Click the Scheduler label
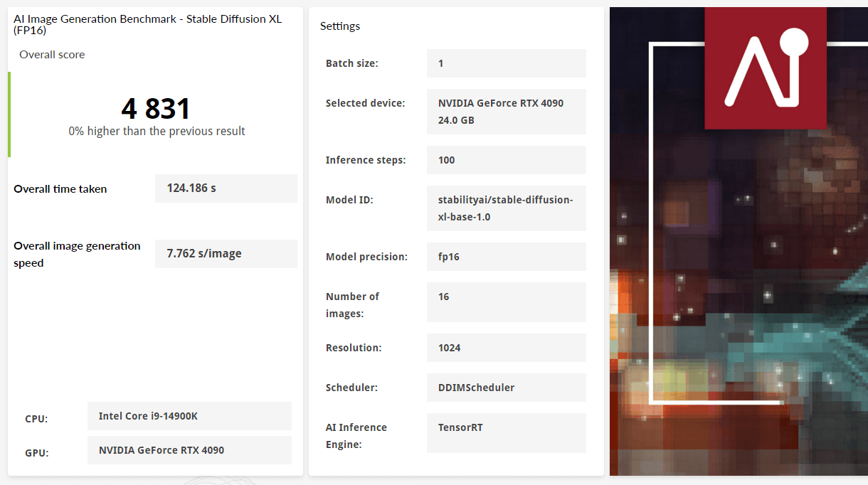868x485 pixels. [x=351, y=388]
